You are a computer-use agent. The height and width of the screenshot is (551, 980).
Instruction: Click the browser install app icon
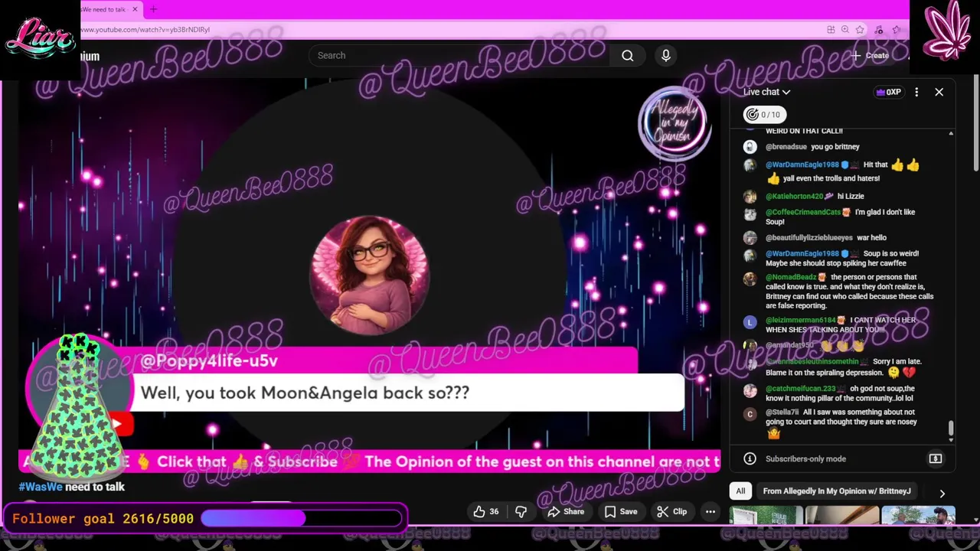pyautogui.click(x=831, y=29)
